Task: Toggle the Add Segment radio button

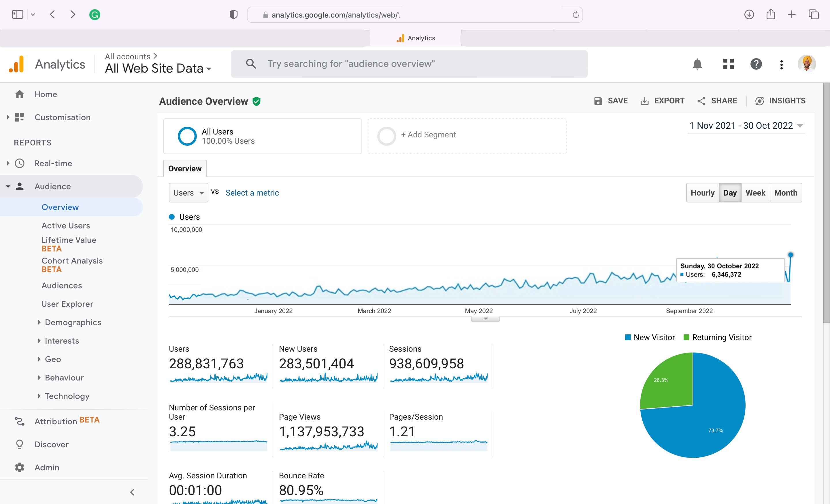Action: coord(386,134)
